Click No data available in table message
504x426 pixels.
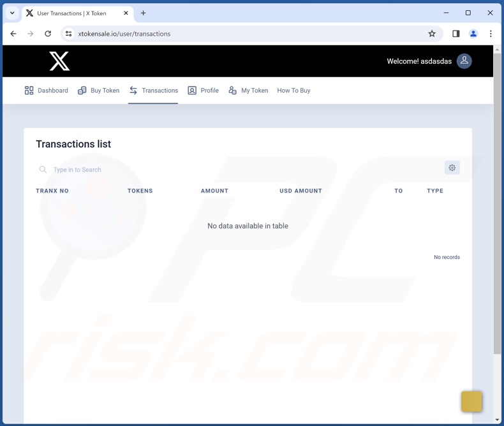[248, 226]
